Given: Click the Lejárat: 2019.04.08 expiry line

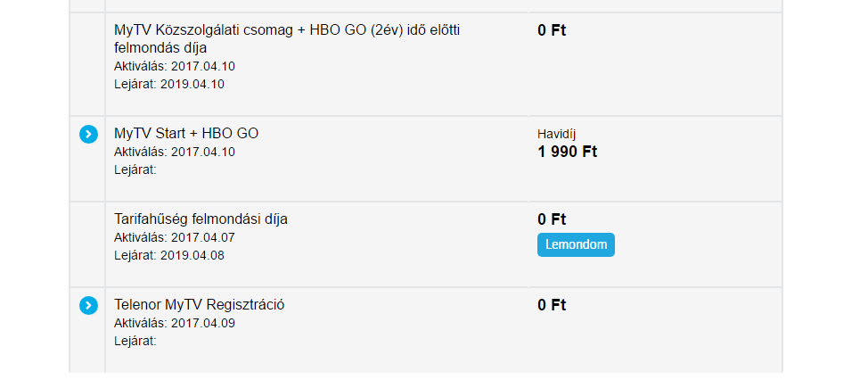Looking at the screenshot, I should [169, 256].
